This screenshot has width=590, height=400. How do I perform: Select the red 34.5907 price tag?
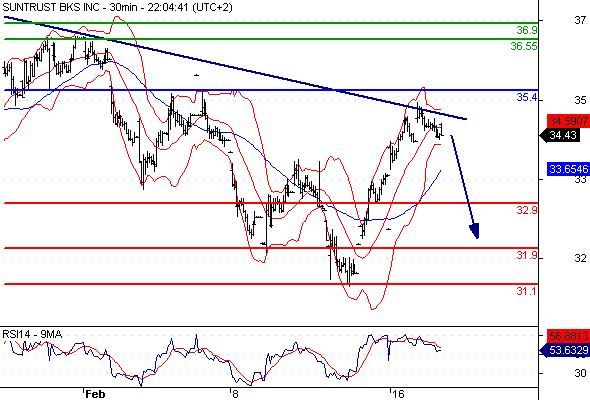coord(568,121)
